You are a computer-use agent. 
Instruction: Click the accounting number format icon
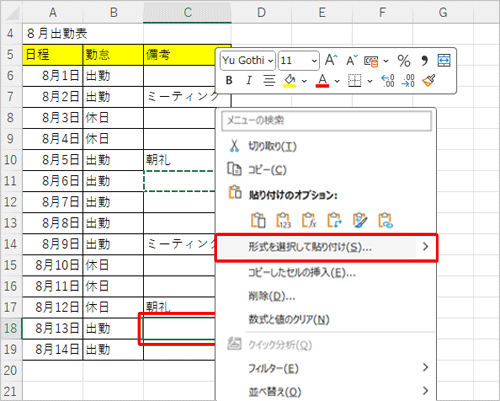371,61
